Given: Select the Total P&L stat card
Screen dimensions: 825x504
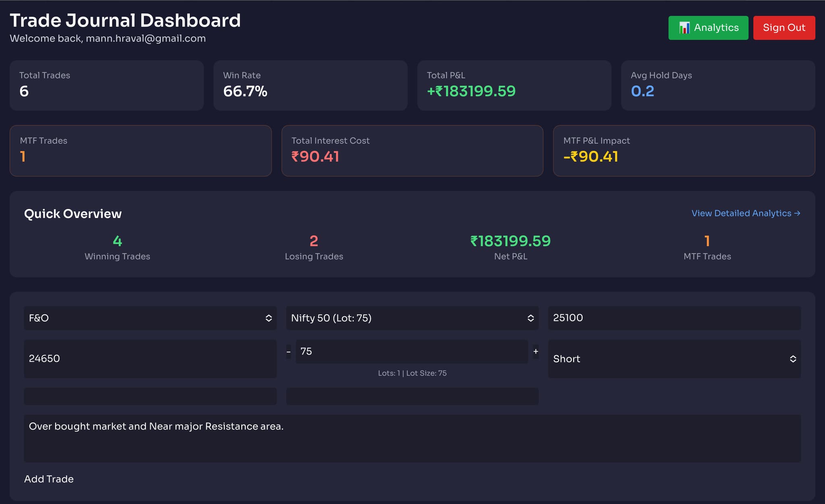Looking at the screenshot, I should pyautogui.click(x=514, y=85).
